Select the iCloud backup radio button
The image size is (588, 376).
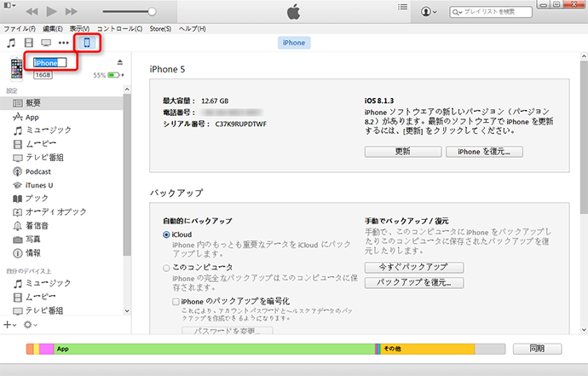coord(166,235)
